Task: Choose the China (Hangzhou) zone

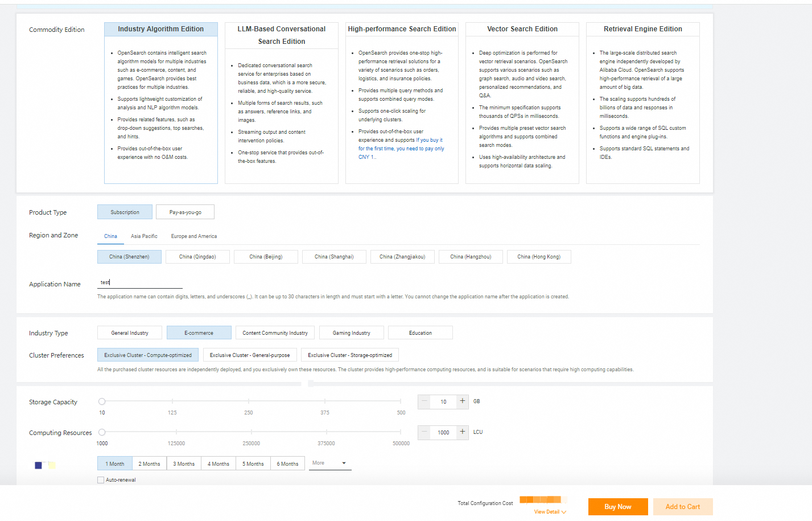Action: pos(471,257)
